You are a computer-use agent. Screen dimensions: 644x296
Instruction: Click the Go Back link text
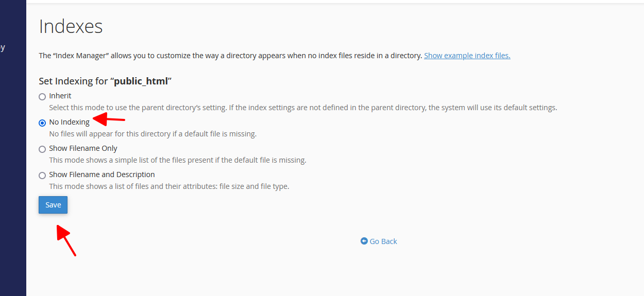click(x=383, y=241)
